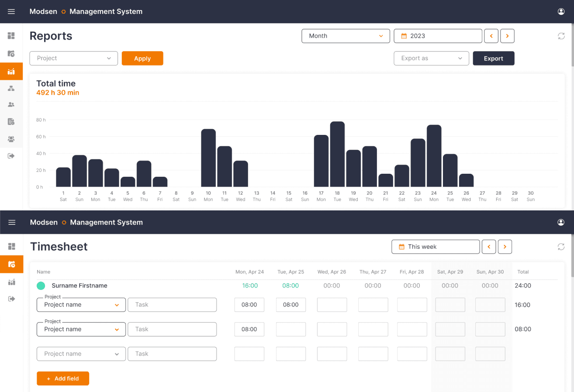Refresh the Reports view

561,36
